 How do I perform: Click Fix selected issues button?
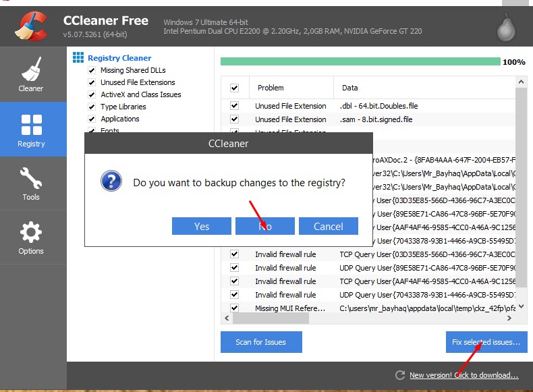coord(486,342)
